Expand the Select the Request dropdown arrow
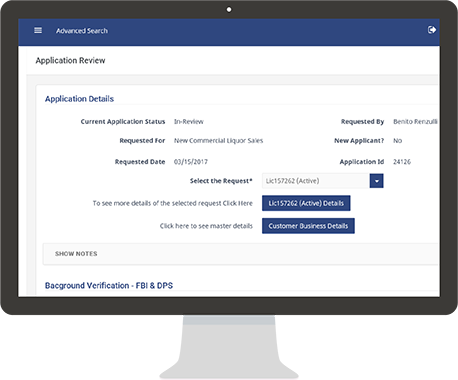The height and width of the screenshot is (380, 458). [376, 181]
